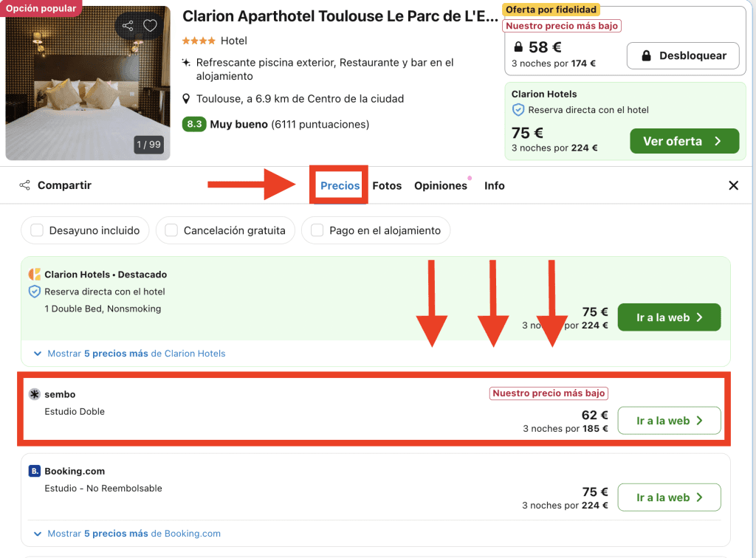Screen dimensions: 756x558
Task: Click the sembo provider logo icon
Action: (x=34, y=394)
